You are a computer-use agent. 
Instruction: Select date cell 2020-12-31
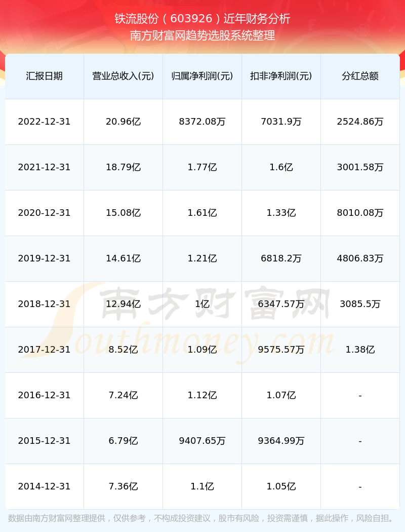pos(45,213)
